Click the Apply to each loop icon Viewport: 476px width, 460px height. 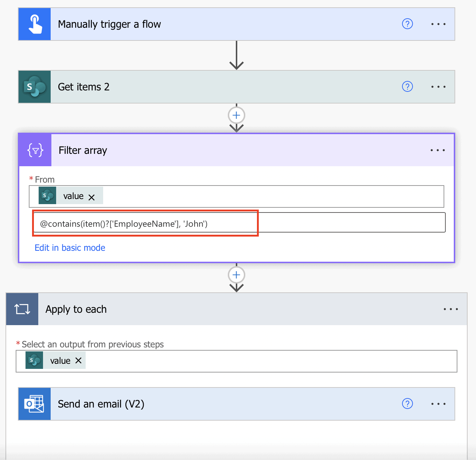click(x=22, y=309)
